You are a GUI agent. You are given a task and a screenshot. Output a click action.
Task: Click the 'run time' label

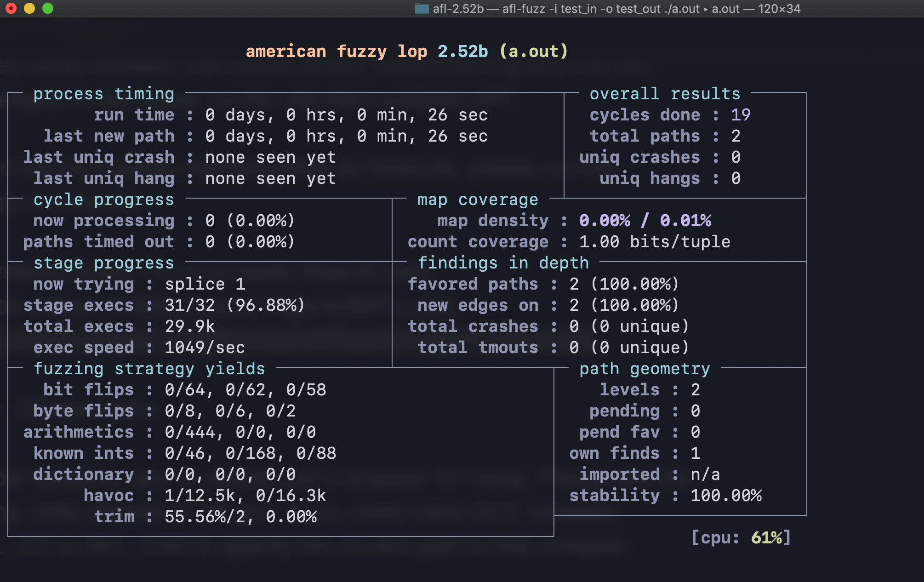134,115
